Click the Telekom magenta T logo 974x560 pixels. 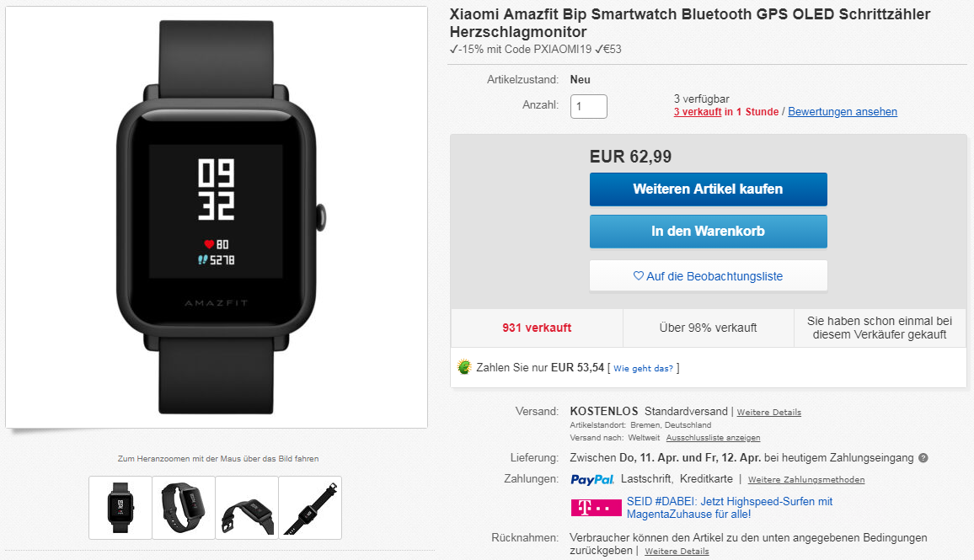596,508
